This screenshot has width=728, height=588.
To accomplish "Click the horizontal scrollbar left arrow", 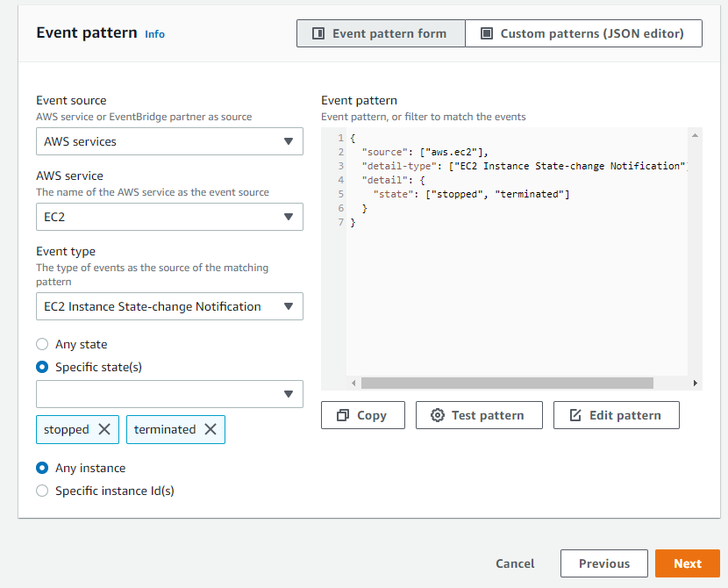I will pyautogui.click(x=353, y=384).
